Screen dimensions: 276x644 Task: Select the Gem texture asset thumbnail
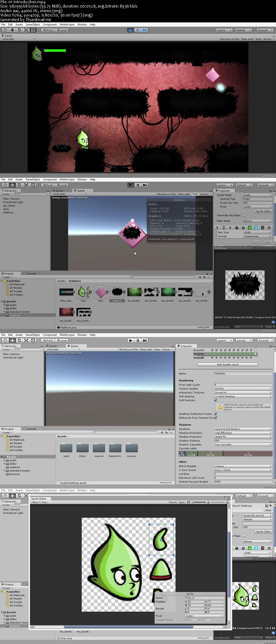101,292
